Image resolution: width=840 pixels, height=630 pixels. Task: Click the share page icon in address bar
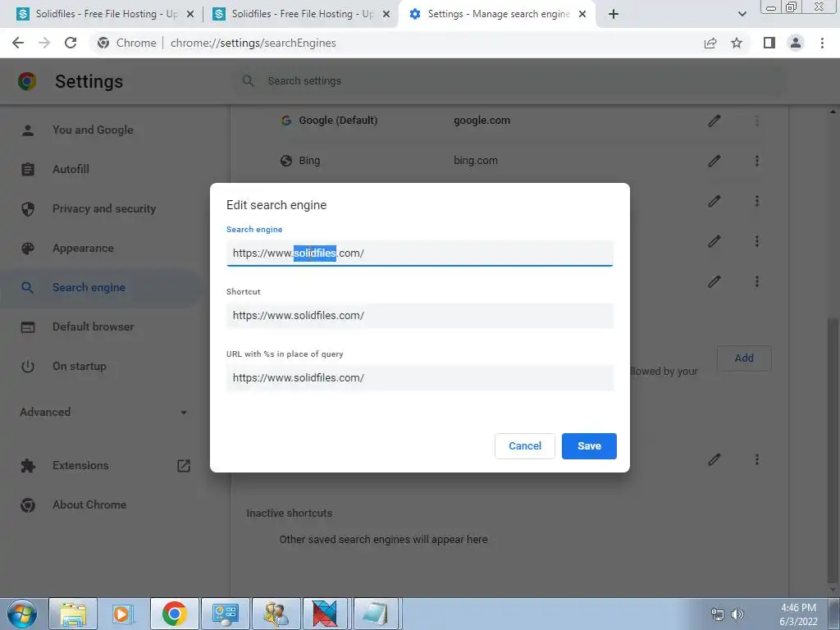tap(710, 43)
